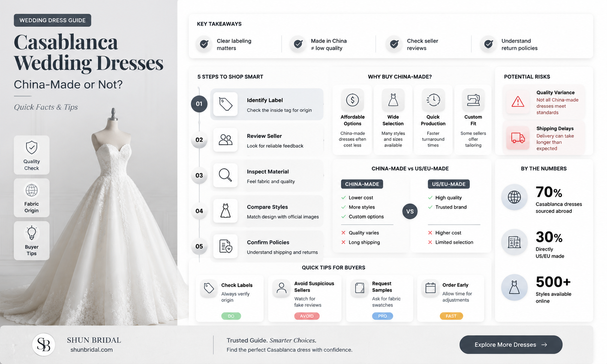Click the red X next to Higher cost
607x364 pixels.
(430, 233)
